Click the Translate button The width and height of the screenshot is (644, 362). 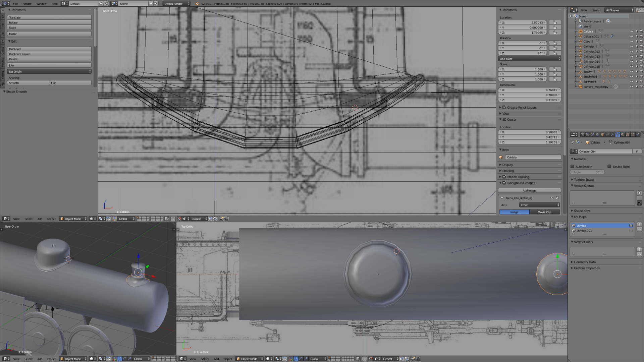[x=49, y=17]
